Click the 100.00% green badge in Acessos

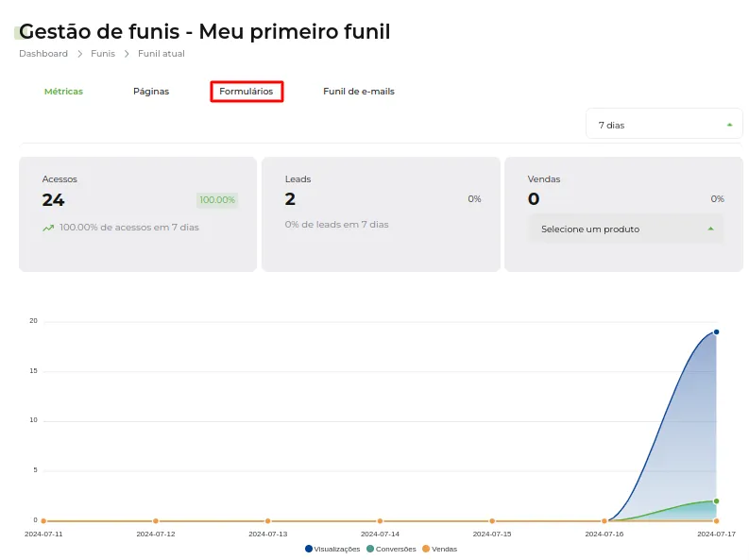(217, 200)
